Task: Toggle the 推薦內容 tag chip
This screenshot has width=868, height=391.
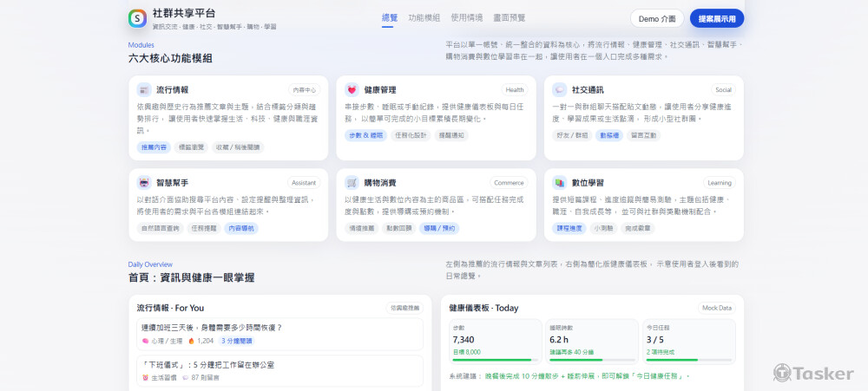Action: pyautogui.click(x=154, y=147)
